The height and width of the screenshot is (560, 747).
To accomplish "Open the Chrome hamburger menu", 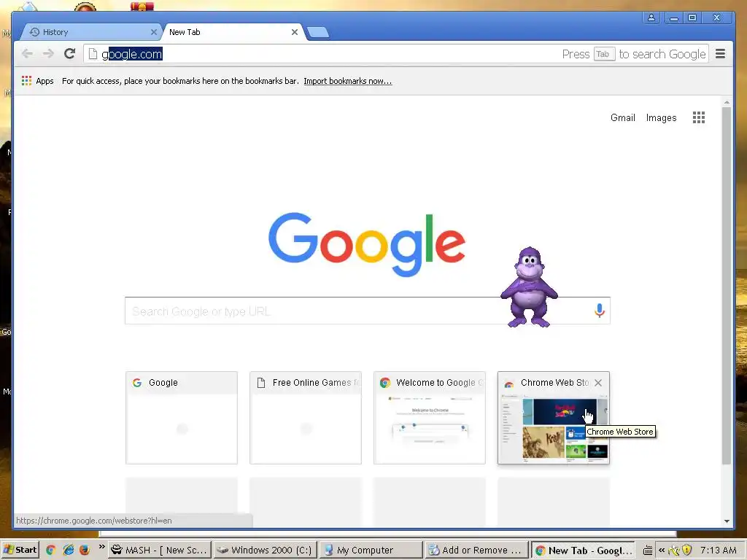I will (720, 54).
